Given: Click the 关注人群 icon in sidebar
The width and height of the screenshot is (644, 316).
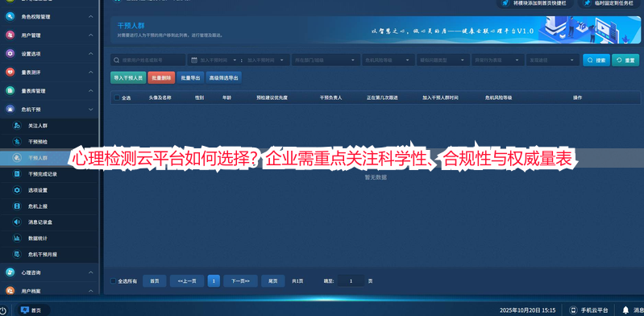Looking at the screenshot, I should pos(17,126).
